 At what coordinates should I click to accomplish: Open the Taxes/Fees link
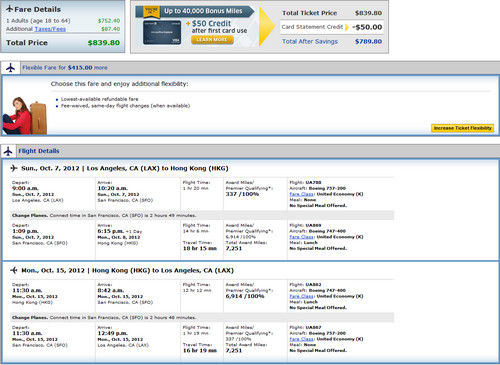tap(50, 29)
